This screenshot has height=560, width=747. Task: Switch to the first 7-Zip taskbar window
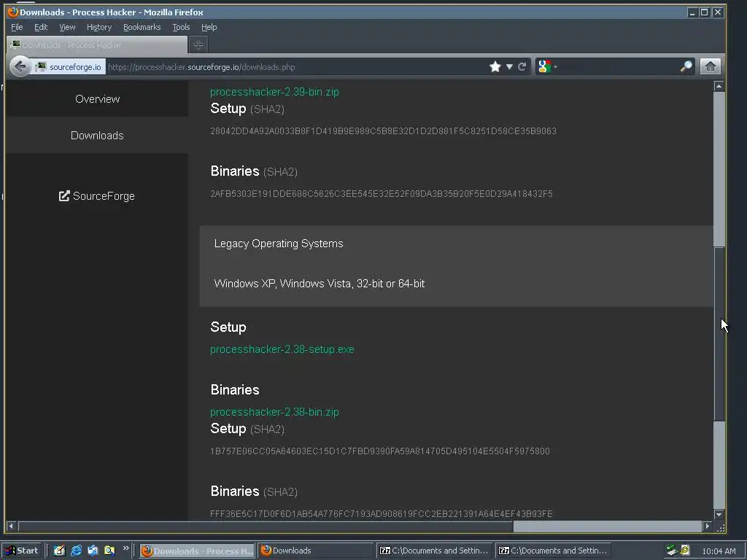434,551
